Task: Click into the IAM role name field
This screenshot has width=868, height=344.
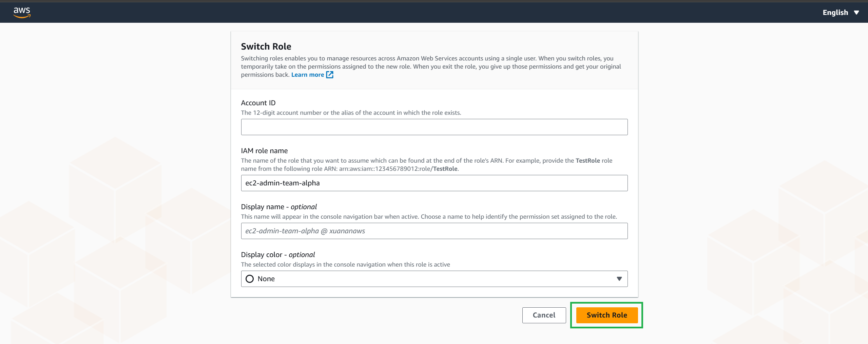Action: pyautogui.click(x=434, y=183)
